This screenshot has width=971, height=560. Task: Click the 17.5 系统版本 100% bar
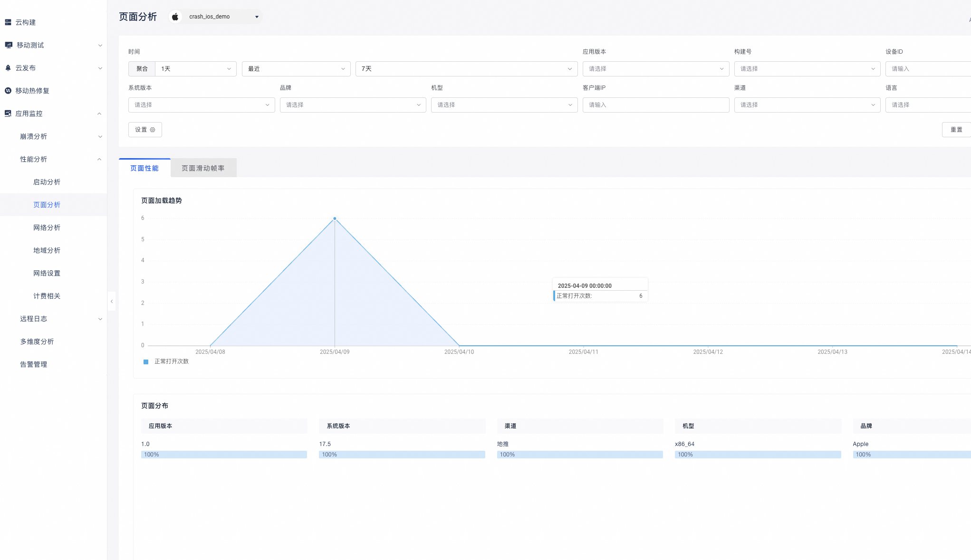(402, 455)
